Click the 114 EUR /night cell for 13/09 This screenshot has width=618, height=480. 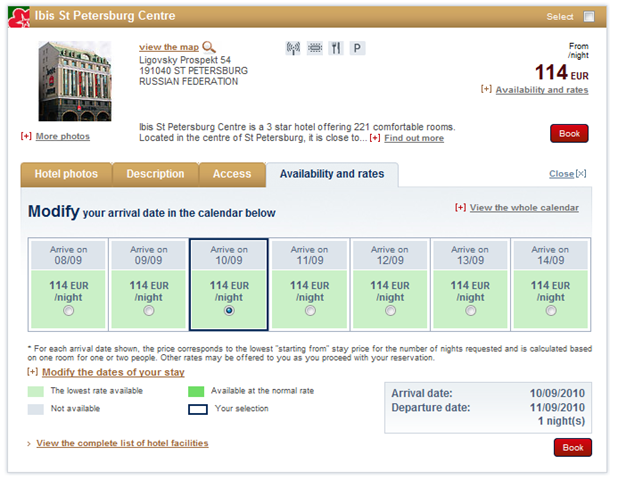pyautogui.click(x=471, y=299)
